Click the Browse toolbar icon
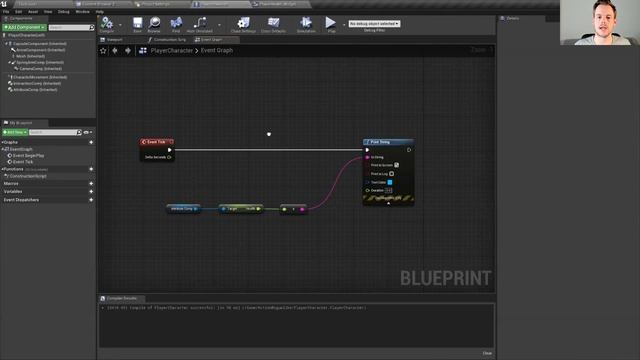Image resolution: width=640 pixels, height=360 pixels. 154,23
